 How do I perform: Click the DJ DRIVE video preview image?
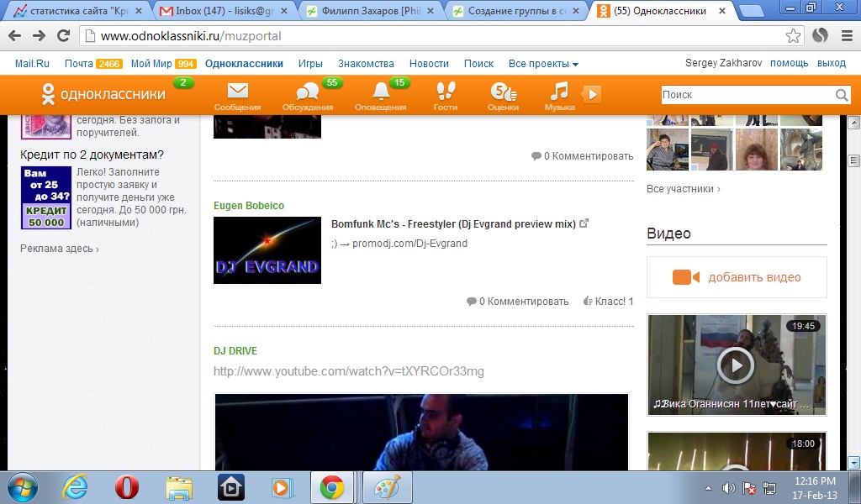[x=421, y=432]
